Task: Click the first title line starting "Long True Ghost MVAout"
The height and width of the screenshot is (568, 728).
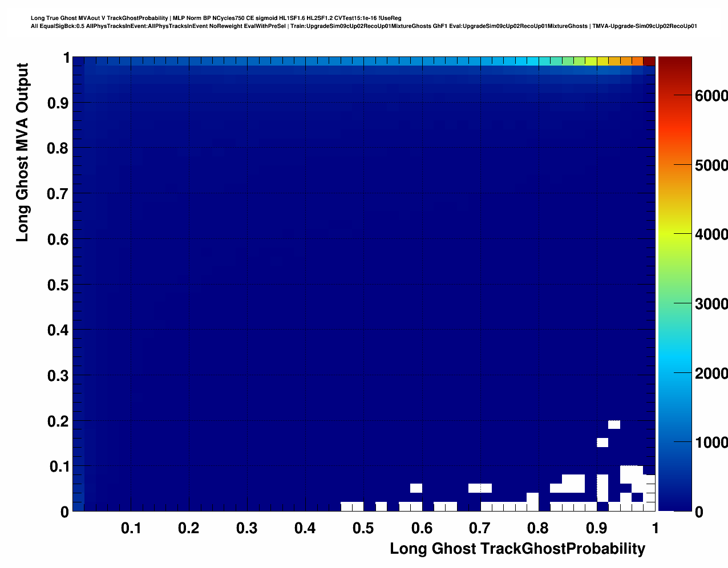Action: coord(216,18)
